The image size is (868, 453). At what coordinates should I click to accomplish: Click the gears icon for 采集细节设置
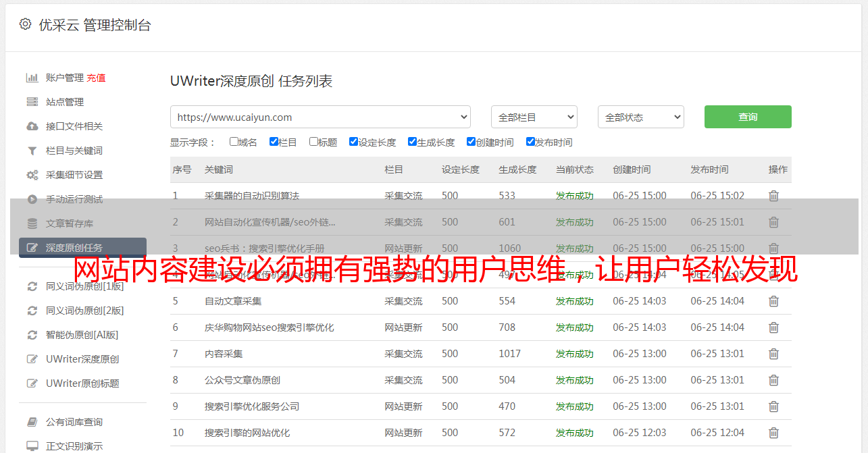coord(32,175)
